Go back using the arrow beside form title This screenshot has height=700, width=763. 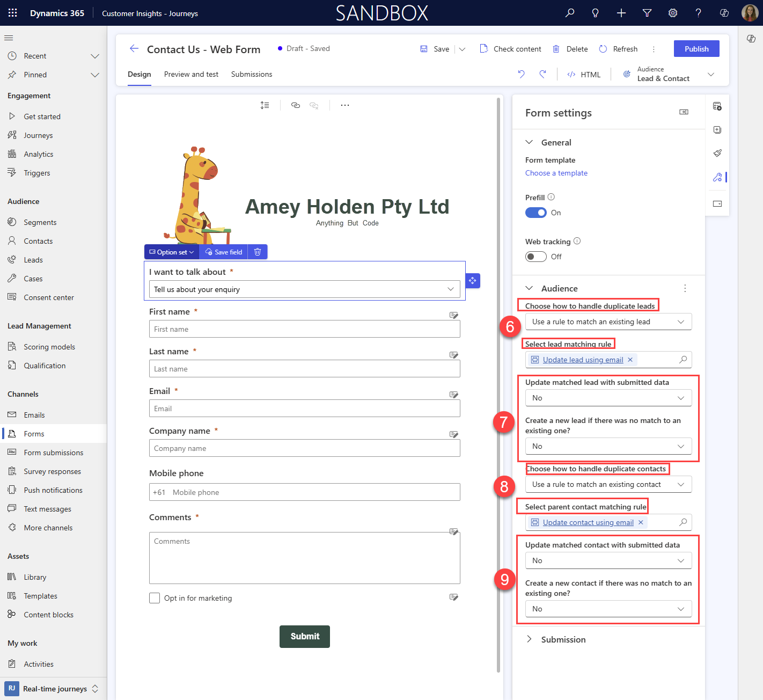134,49
